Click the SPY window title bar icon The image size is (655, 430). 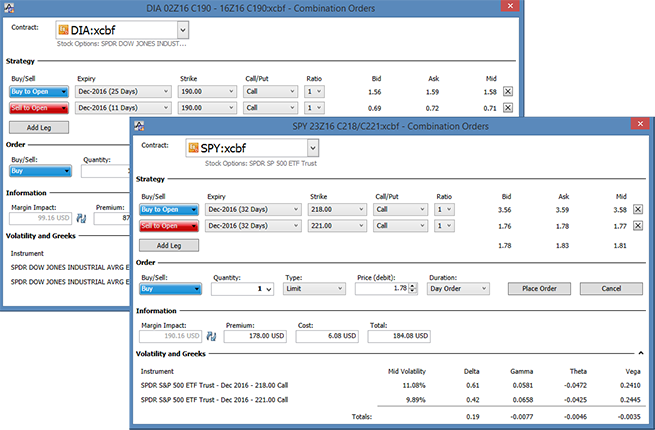(141, 125)
